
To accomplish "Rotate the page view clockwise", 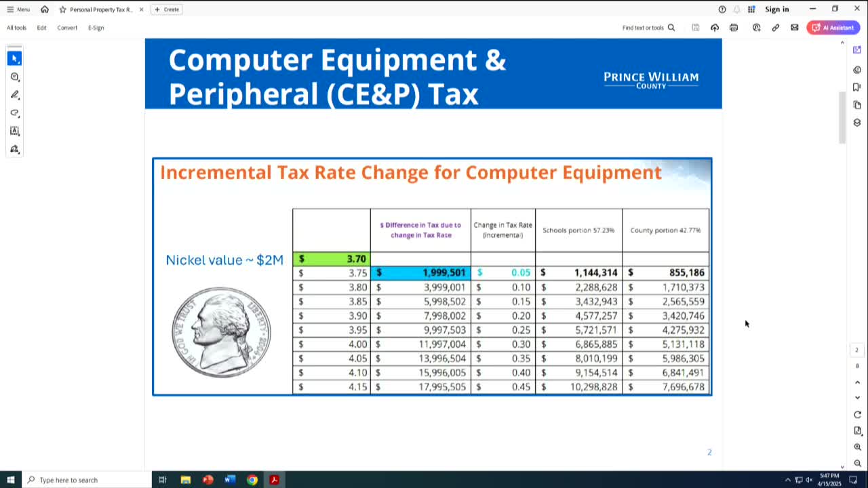I will [x=858, y=415].
